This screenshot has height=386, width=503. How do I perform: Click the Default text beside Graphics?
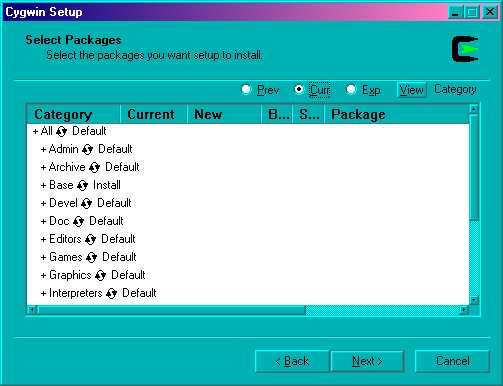pos(128,275)
